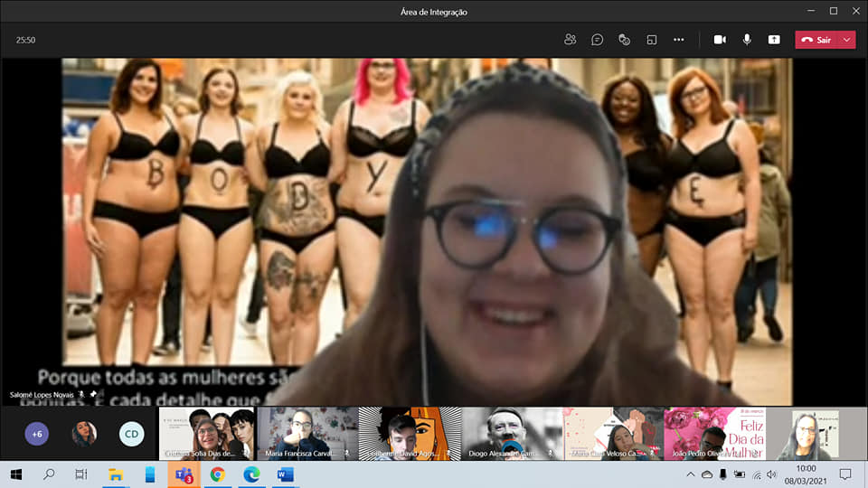The image size is (868, 488).
Task: Open the Windows notification center
Action: pyautogui.click(x=845, y=474)
